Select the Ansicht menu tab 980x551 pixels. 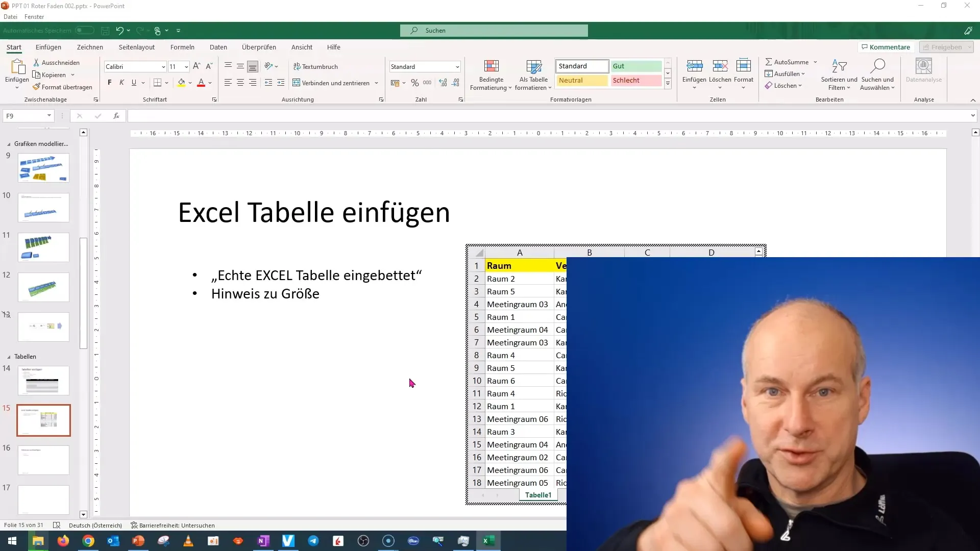(x=302, y=47)
